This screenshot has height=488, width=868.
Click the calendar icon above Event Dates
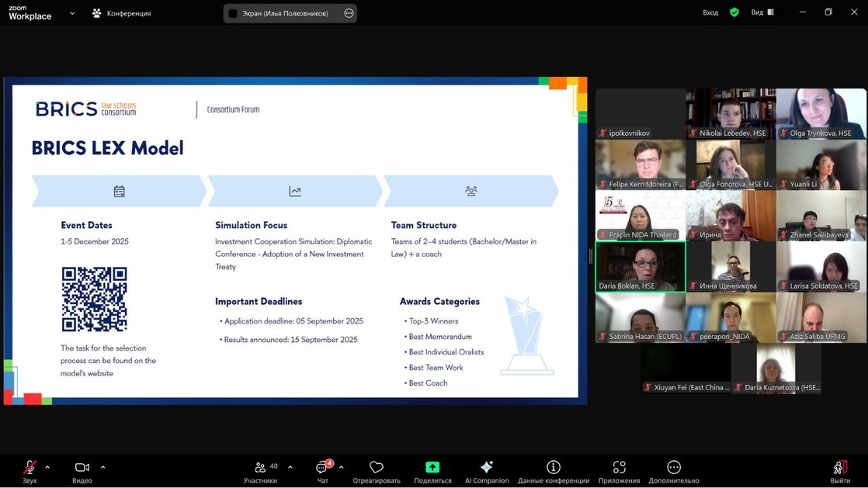119,192
